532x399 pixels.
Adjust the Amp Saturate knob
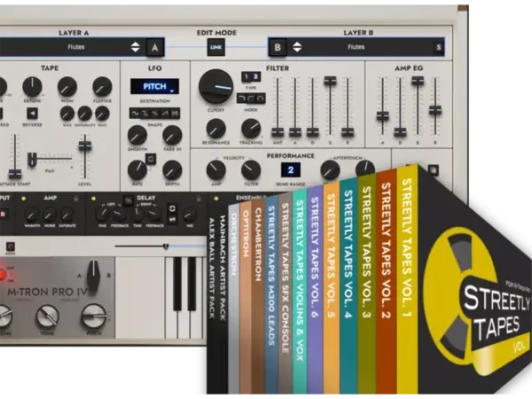click(67, 215)
